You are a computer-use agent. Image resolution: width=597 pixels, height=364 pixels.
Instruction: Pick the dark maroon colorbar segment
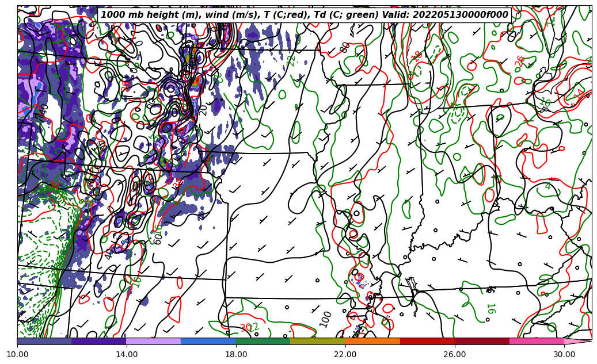tap(482, 341)
